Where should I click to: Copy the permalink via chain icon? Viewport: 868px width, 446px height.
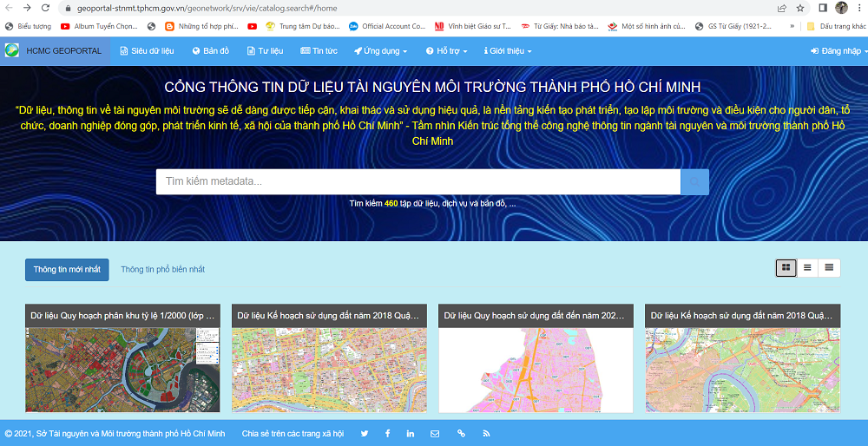click(461, 434)
